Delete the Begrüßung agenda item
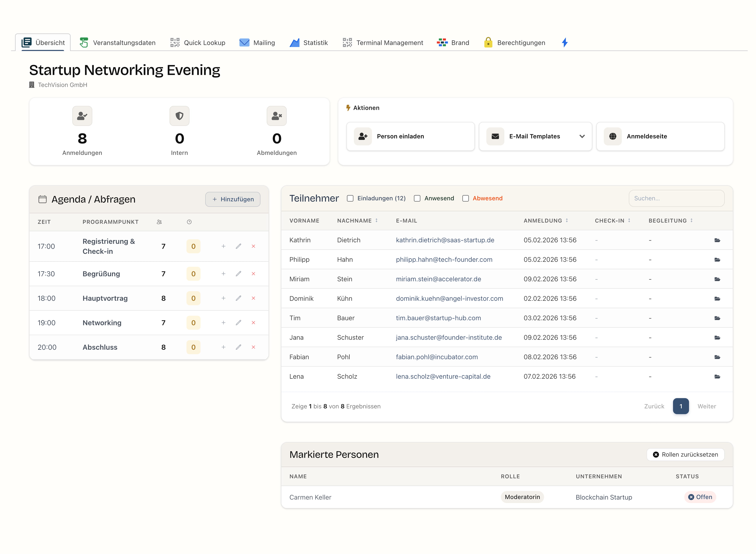The image size is (756, 554). 253,274
